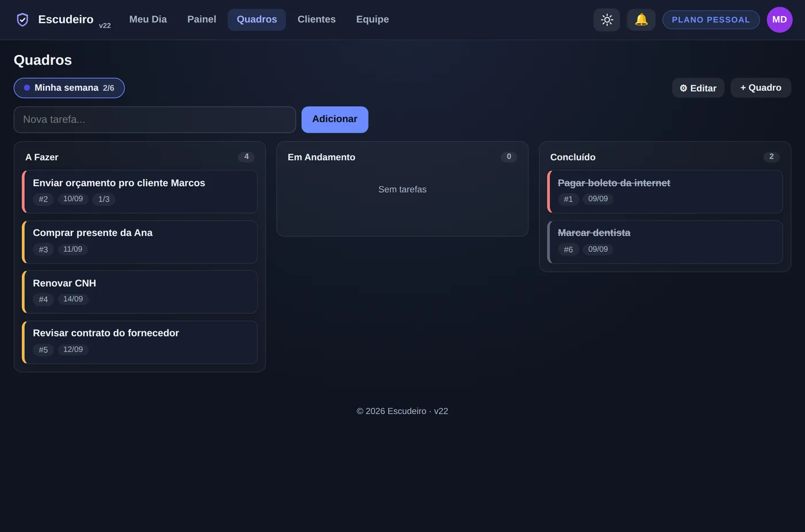Click the Adicionar button
Image resolution: width=805 pixels, height=532 pixels.
pos(335,120)
